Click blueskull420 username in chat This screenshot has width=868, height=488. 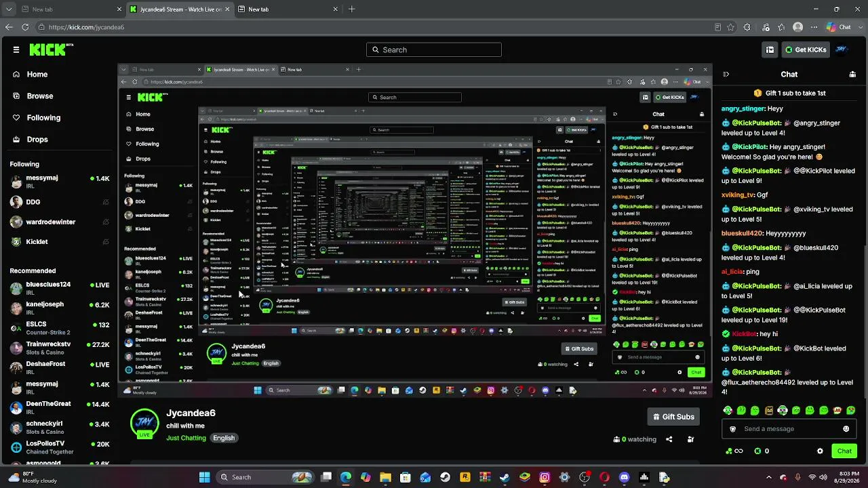coord(742,233)
